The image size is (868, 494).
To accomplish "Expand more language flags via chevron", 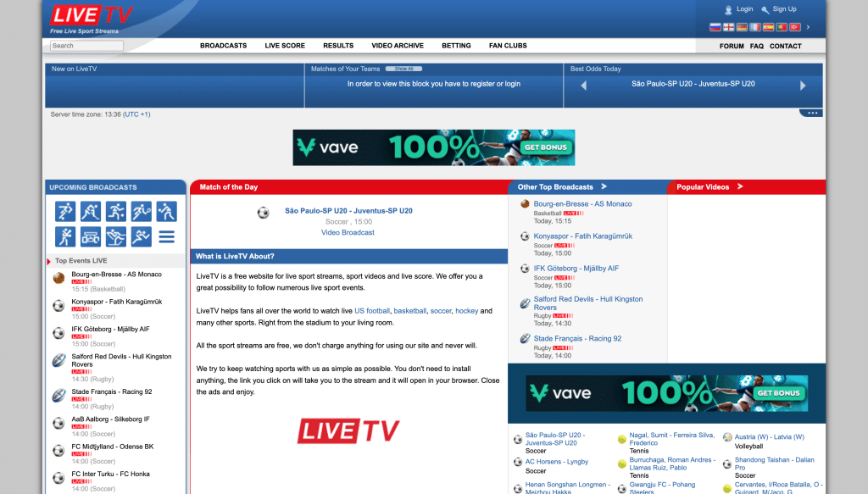I will pos(808,27).
